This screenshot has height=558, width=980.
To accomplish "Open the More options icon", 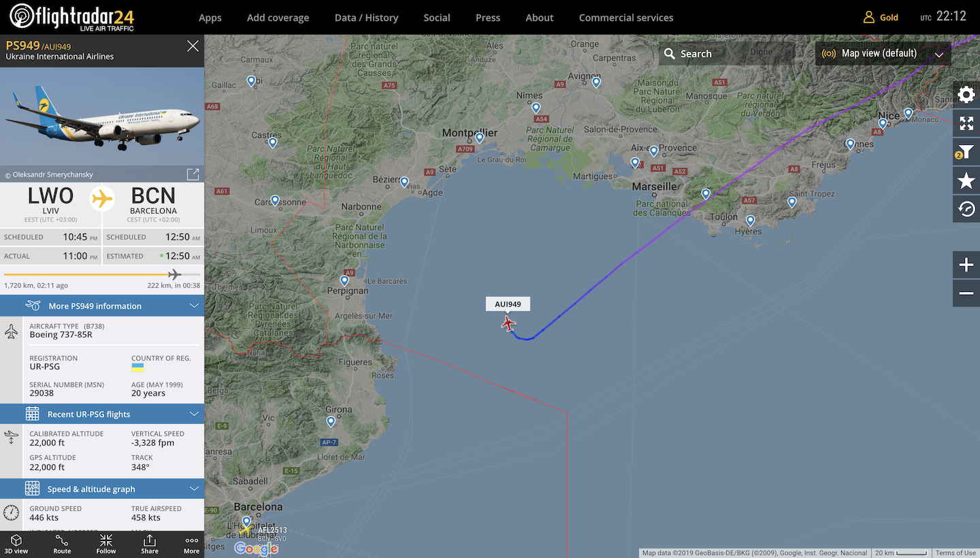I will (191, 544).
